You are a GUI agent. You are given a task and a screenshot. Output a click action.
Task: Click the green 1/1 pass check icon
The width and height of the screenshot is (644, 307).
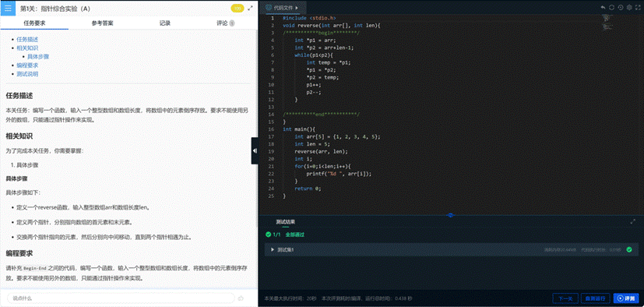tap(268, 235)
